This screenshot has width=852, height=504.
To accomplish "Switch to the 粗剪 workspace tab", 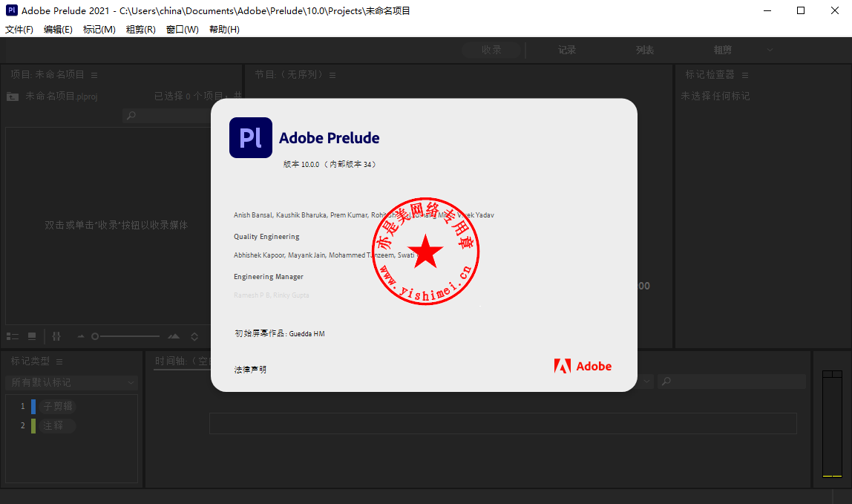I will [722, 50].
